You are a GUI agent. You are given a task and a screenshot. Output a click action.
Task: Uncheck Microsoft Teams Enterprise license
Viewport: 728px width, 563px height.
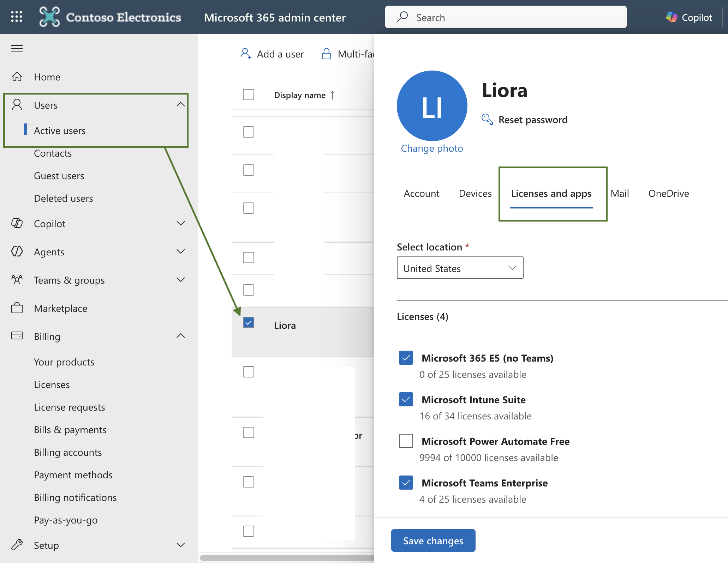(x=406, y=483)
